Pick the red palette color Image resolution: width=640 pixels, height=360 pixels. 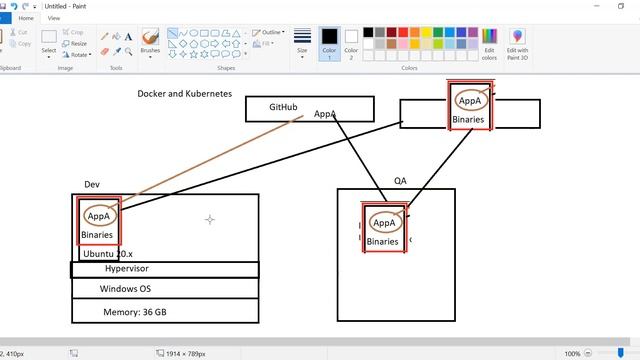403,32
